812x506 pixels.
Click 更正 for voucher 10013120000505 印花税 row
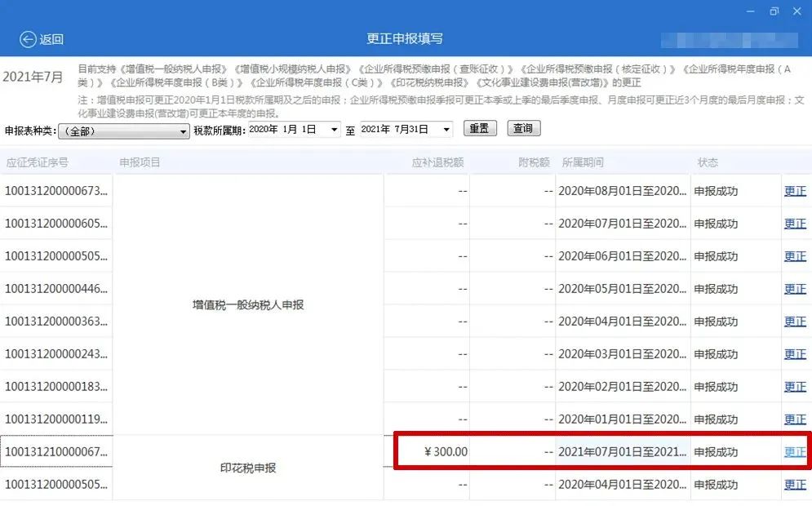coord(795,485)
